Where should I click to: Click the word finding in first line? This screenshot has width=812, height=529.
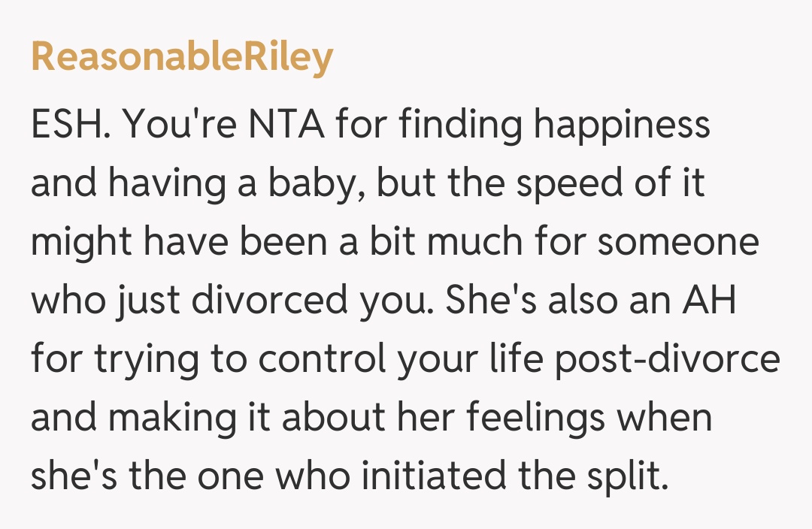460,125
